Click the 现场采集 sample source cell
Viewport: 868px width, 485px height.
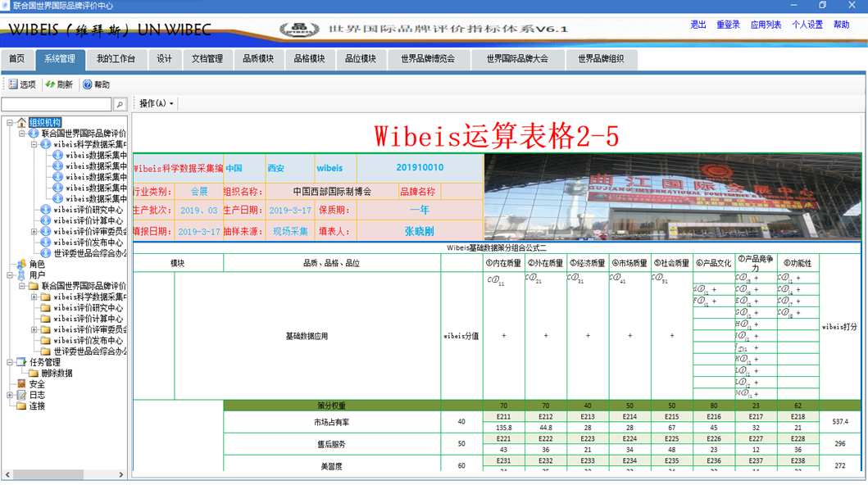[290, 231]
